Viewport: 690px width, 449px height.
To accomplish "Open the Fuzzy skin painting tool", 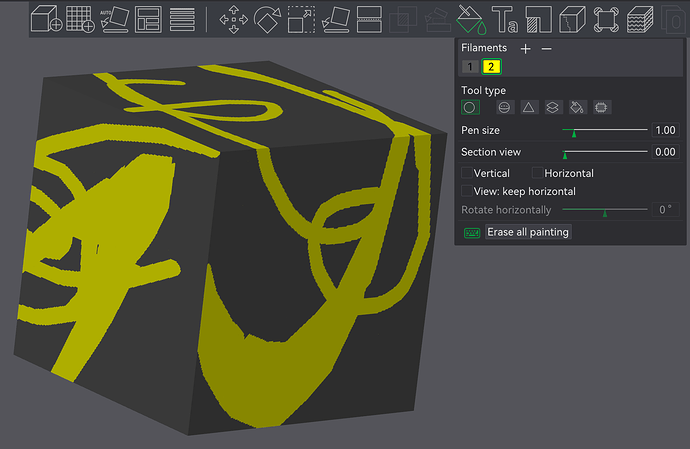I will point(640,19).
